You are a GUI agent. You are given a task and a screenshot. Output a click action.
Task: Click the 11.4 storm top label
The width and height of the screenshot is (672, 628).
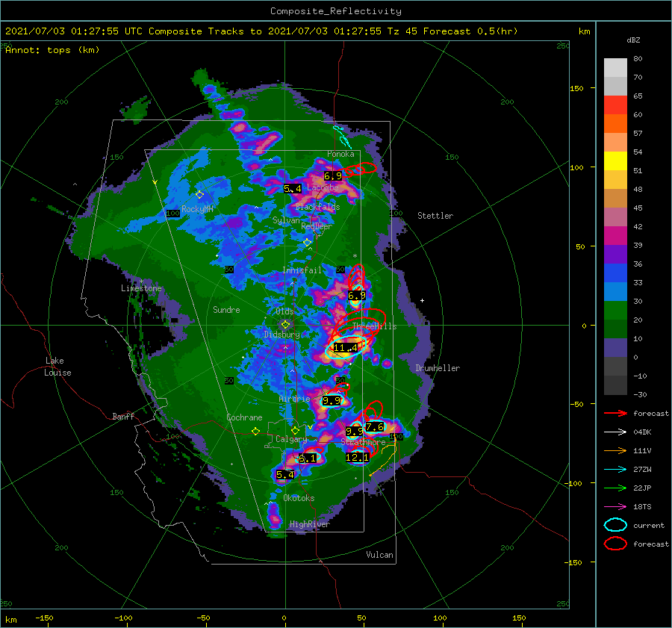tap(346, 348)
